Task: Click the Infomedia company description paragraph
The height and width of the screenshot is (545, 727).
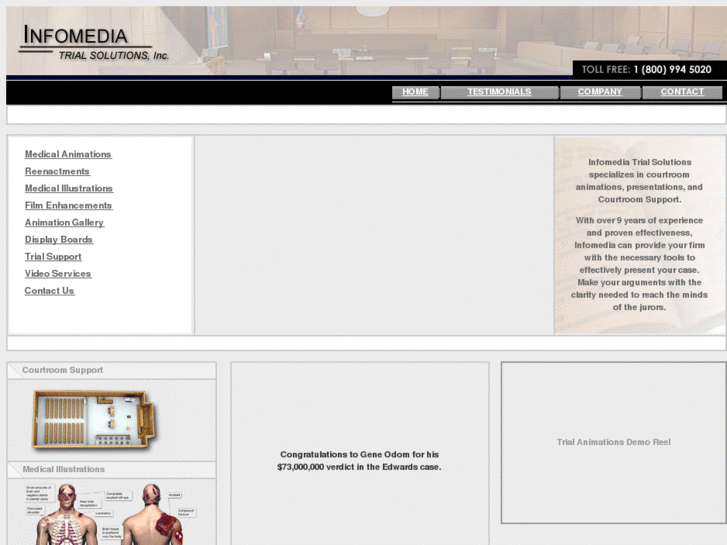Action: [639, 235]
